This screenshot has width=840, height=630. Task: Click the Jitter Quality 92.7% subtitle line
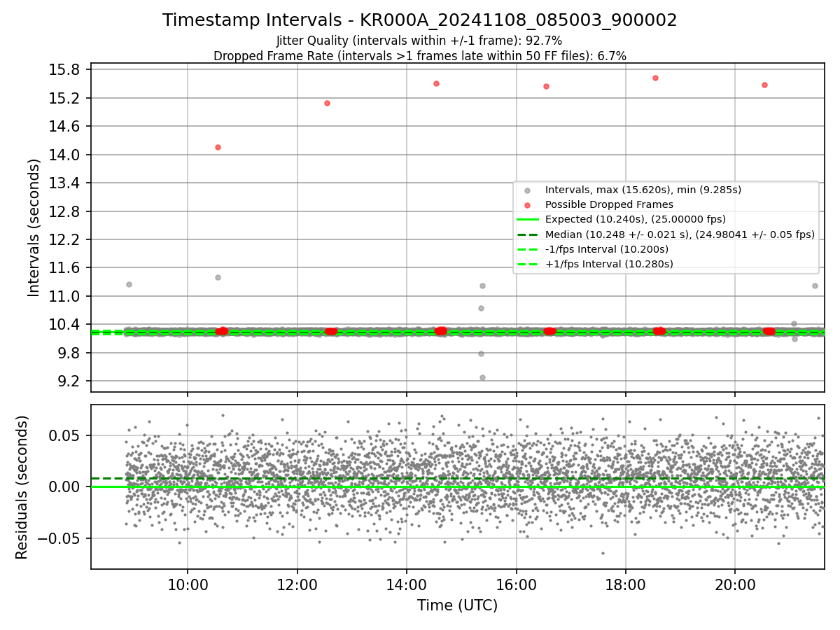coord(419,41)
